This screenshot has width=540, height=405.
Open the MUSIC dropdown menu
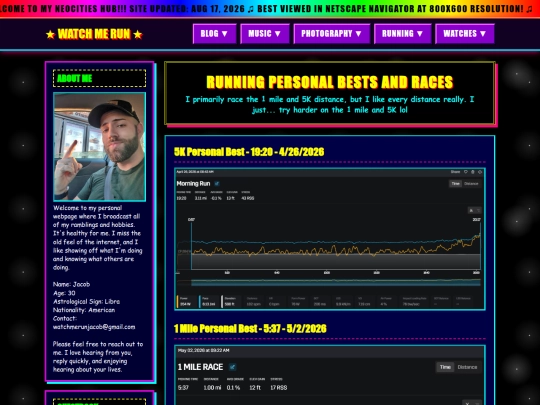pyautogui.click(x=264, y=34)
